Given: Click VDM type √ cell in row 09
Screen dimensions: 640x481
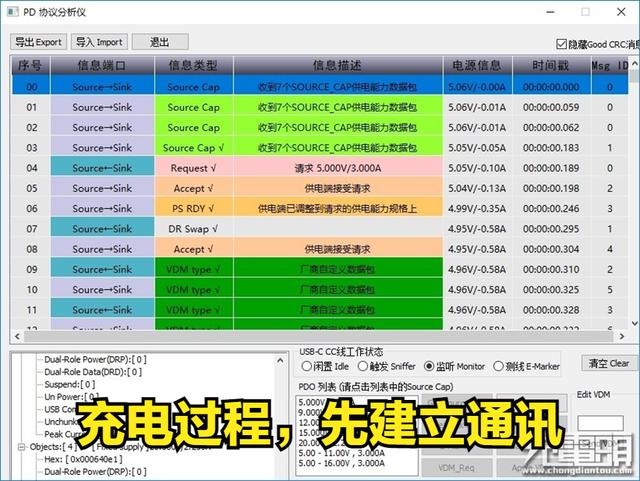Looking at the screenshot, I should (194, 269).
